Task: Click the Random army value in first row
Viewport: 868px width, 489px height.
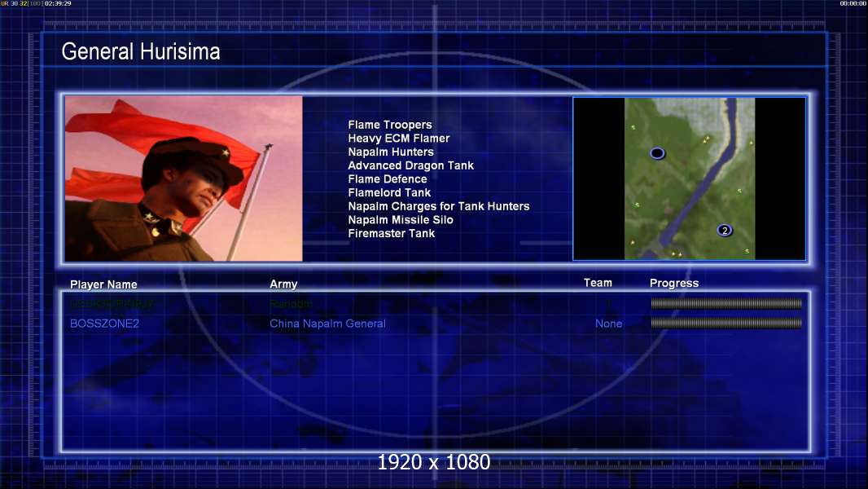Action: click(292, 303)
